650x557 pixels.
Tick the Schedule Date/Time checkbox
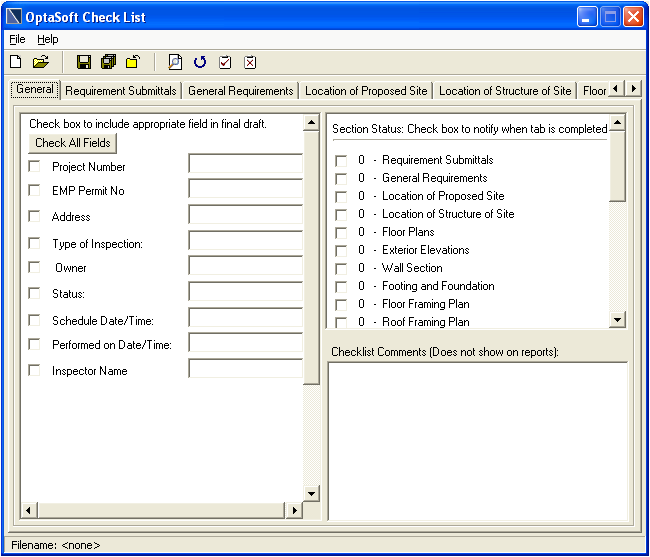pyautogui.click(x=34, y=320)
